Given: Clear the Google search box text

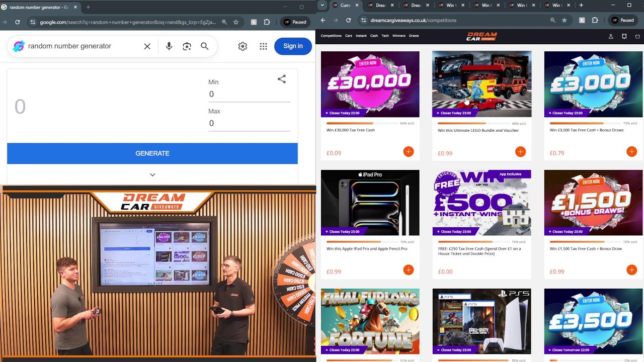Looking at the screenshot, I should click(147, 46).
